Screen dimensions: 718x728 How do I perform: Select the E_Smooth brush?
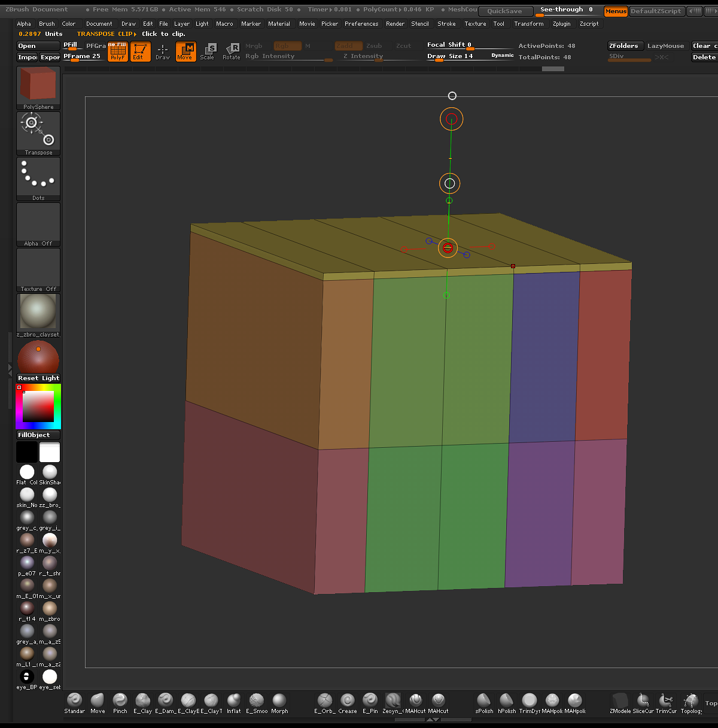[257, 703]
